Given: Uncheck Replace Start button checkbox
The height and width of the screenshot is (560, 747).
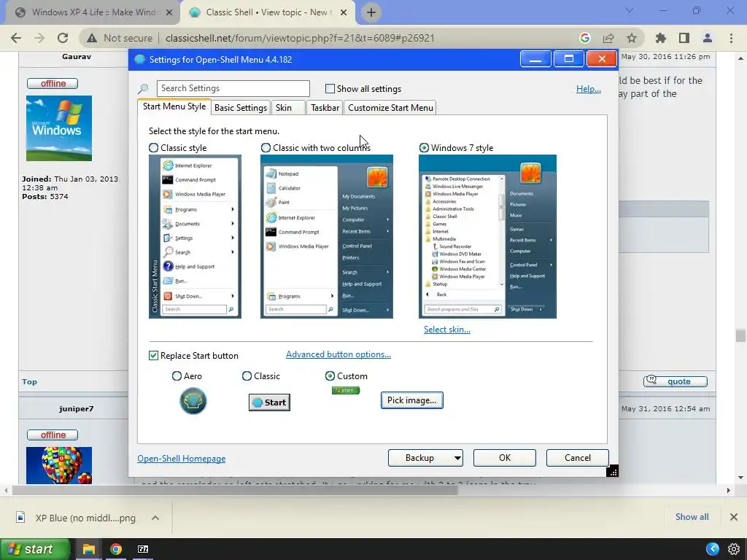Looking at the screenshot, I should [x=153, y=356].
